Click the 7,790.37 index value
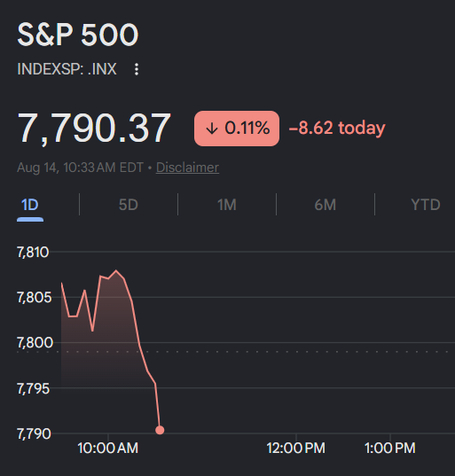This screenshot has width=455, height=476. point(94,128)
